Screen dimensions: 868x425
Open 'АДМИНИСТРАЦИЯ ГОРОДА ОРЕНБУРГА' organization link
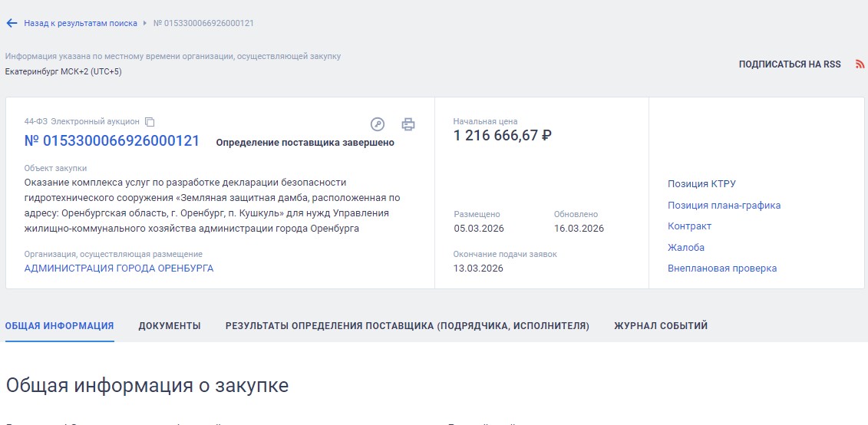pos(119,269)
